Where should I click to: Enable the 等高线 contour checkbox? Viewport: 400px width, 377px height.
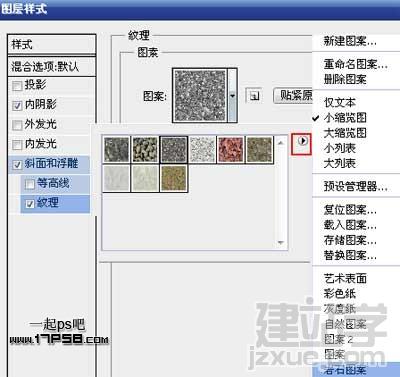pyautogui.click(x=30, y=184)
